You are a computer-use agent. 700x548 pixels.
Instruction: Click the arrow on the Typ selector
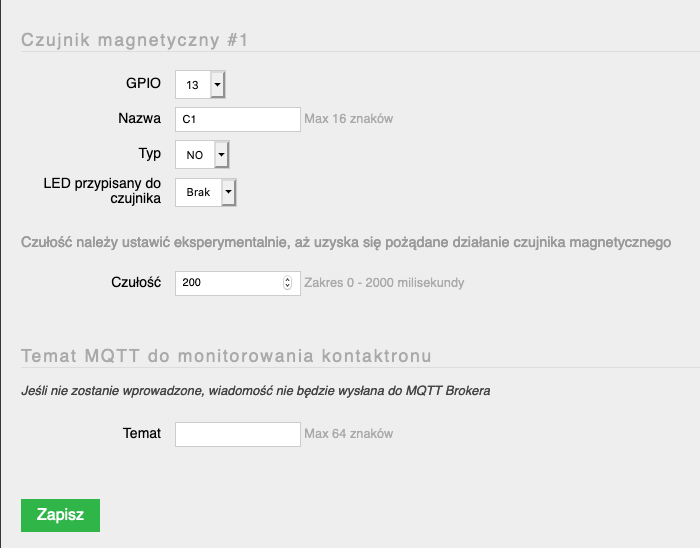click(222, 154)
